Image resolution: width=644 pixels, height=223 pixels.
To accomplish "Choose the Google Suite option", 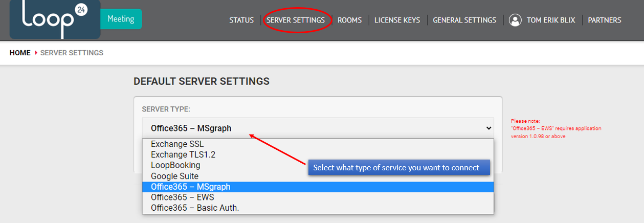I will coord(318,176).
